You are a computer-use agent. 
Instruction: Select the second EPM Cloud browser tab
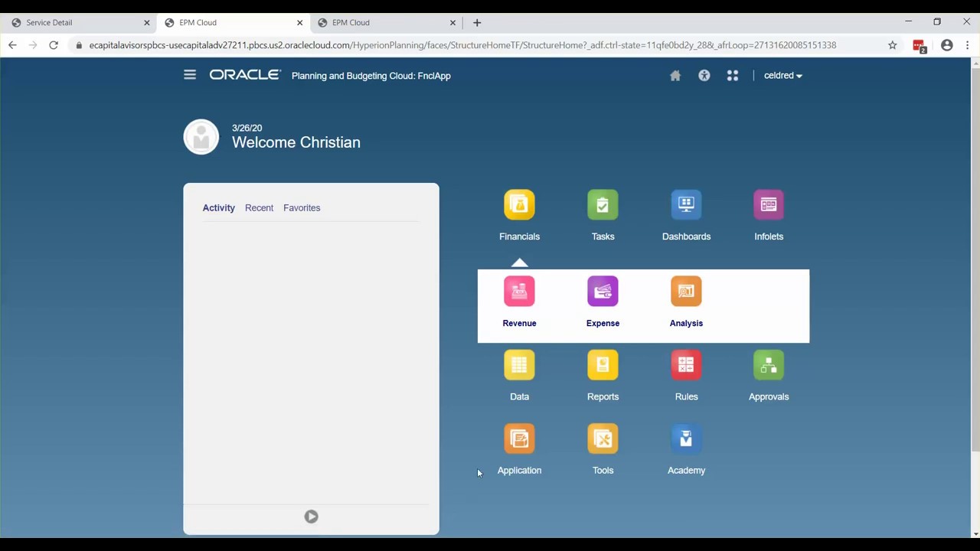[387, 23]
